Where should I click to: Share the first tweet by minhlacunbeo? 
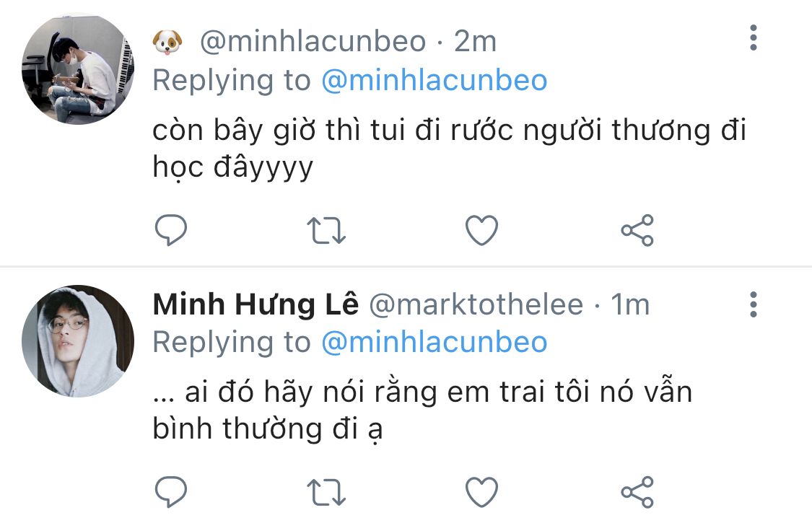click(637, 230)
